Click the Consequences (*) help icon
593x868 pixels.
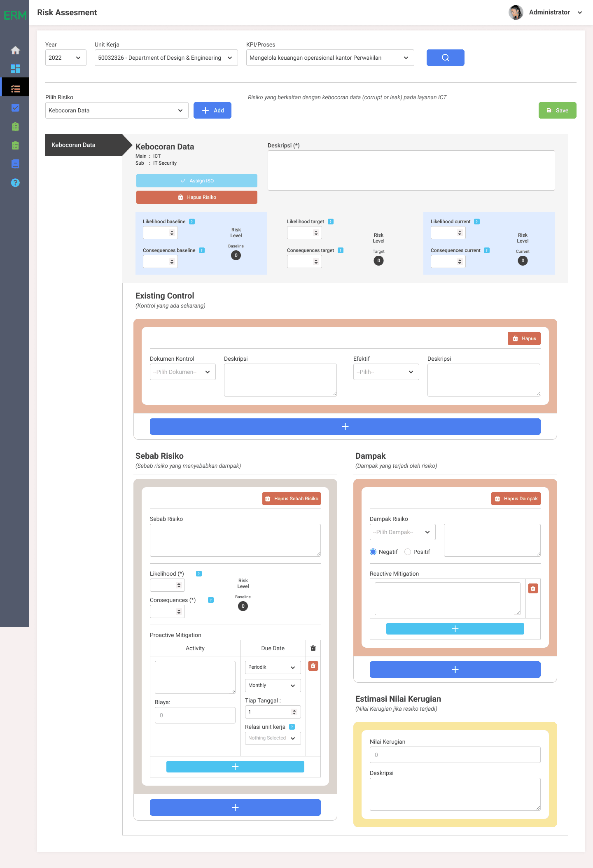211,600
